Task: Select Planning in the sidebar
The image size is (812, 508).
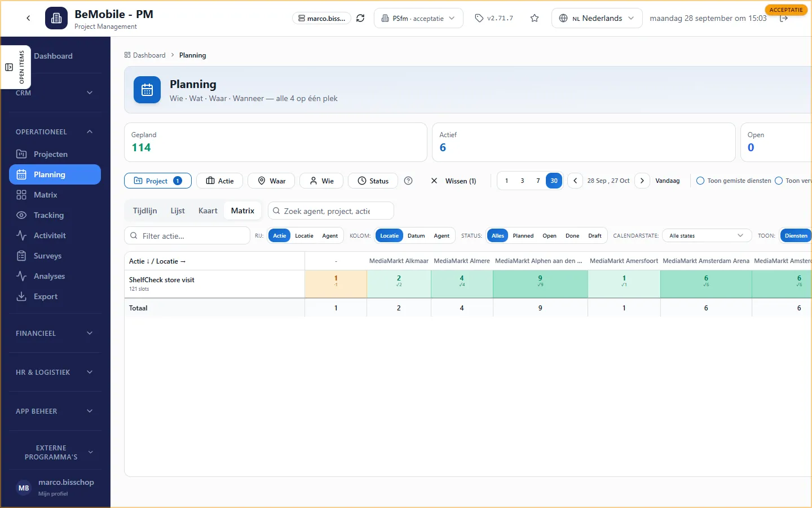Action: pyautogui.click(x=55, y=174)
